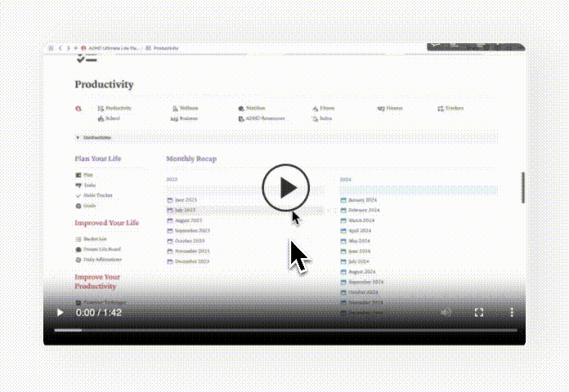Select the Trackers page link

[x=454, y=108]
